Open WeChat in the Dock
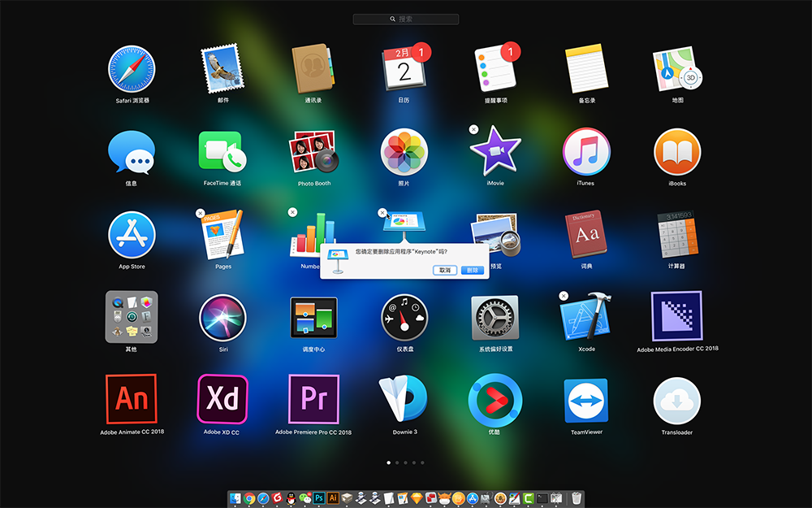Viewport: 812px width, 508px height. click(x=305, y=498)
